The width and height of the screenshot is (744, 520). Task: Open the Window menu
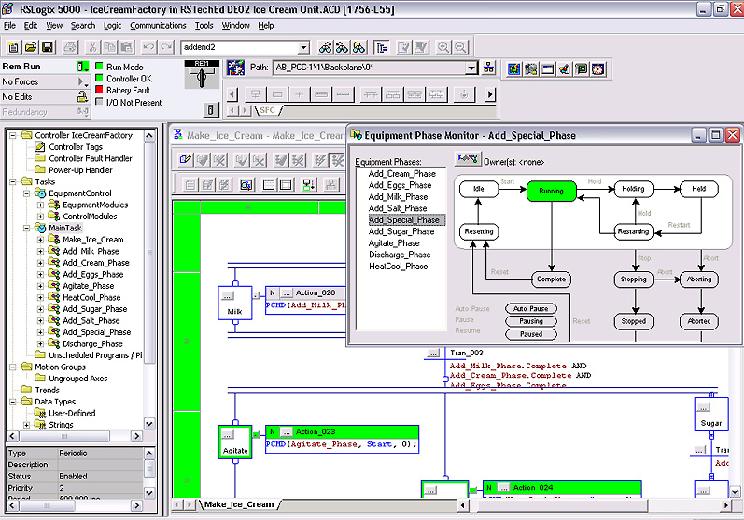pos(235,26)
